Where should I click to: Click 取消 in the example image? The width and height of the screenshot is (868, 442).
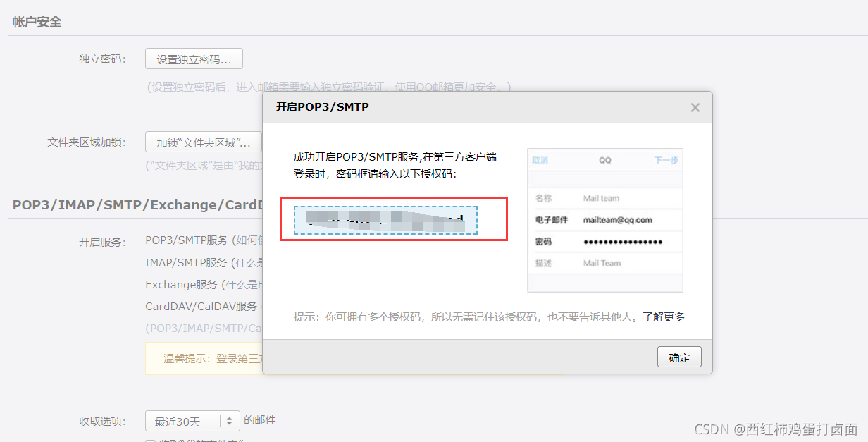point(540,160)
